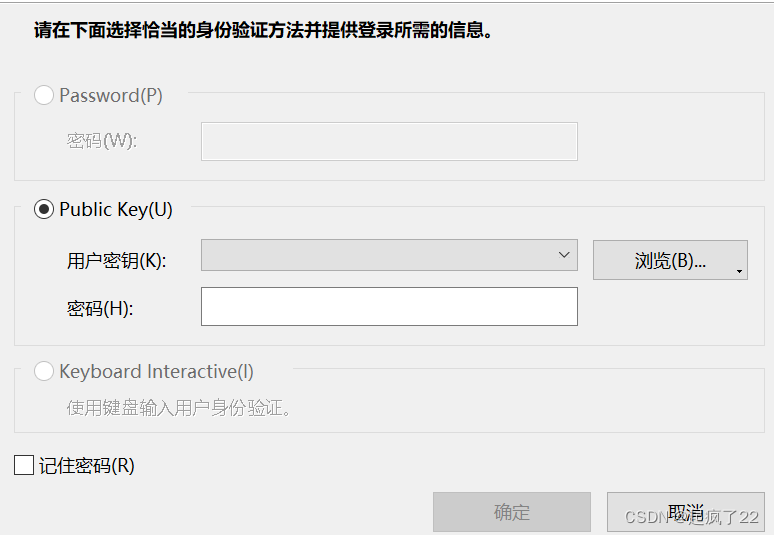
Task: Select the Public Key(U) radio circle
Action: pos(44,210)
